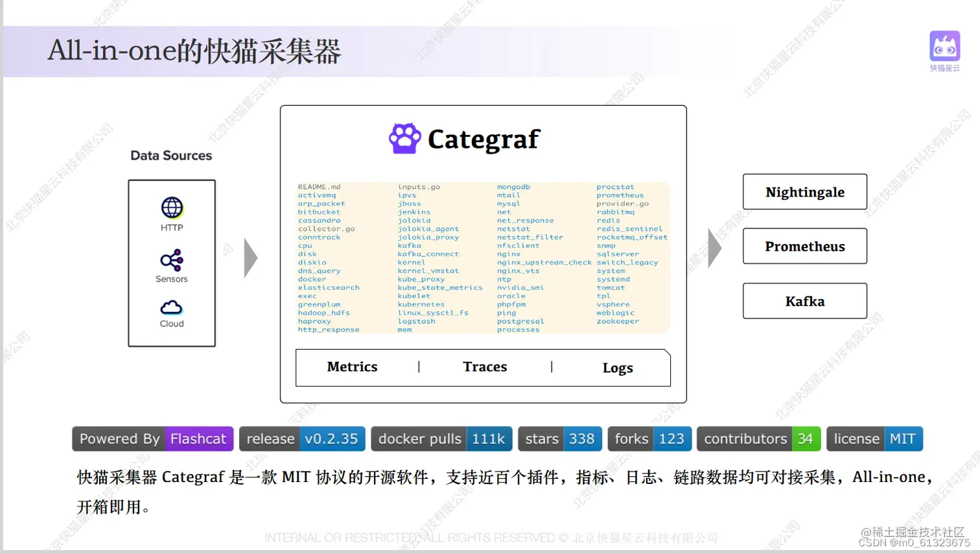The image size is (980, 554).
Task: Click bitbucket in the plugin list
Action: point(319,212)
